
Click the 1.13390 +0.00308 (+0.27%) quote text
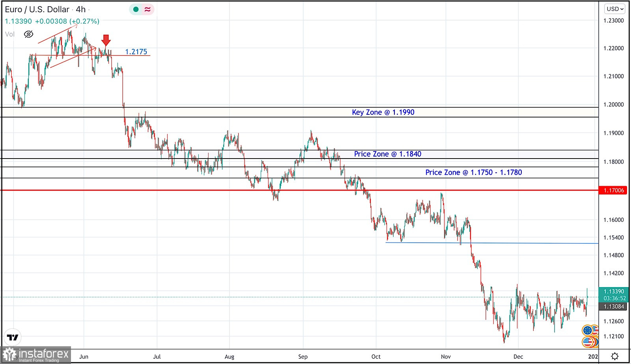pyautogui.click(x=52, y=21)
